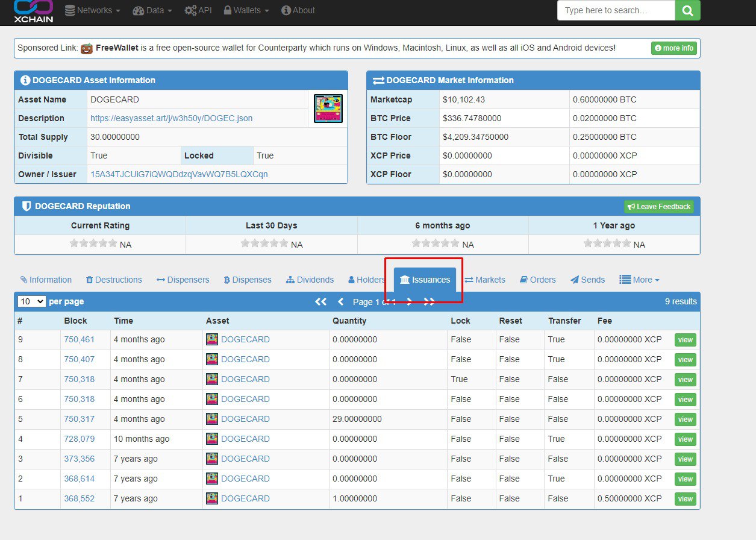Click DOGECARD icon in row 4
The width and height of the screenshot is (756, 540).
[212, 439]
